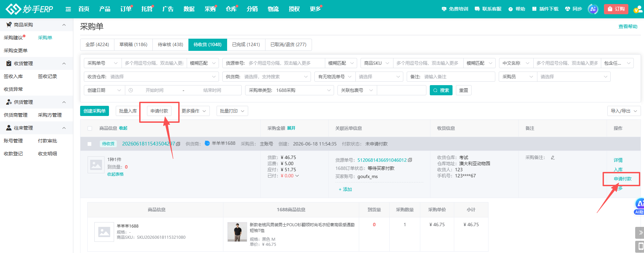Collapse the 供货管理 sidebar section
This screenshot has width=644, height=253.
pos(64,102)
